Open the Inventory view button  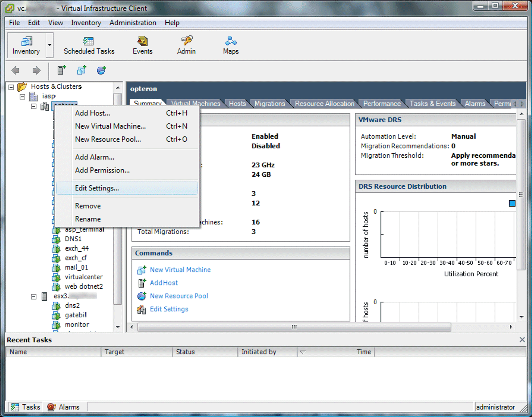[x=26, y=45]
